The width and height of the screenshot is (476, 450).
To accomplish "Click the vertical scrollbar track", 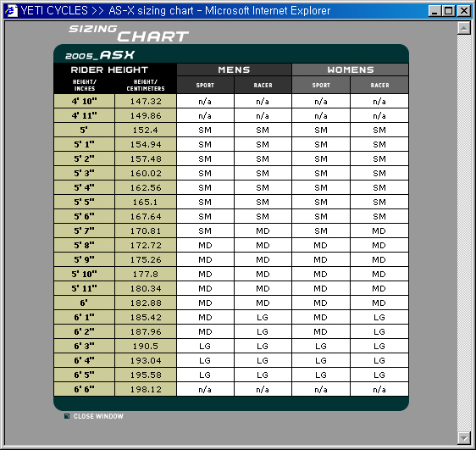I will click(464, 233).
